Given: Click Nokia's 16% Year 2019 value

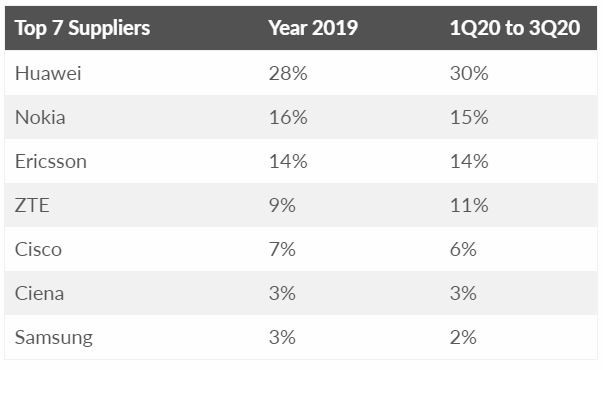Looking at the screenshot, I should tap(285, 117).
